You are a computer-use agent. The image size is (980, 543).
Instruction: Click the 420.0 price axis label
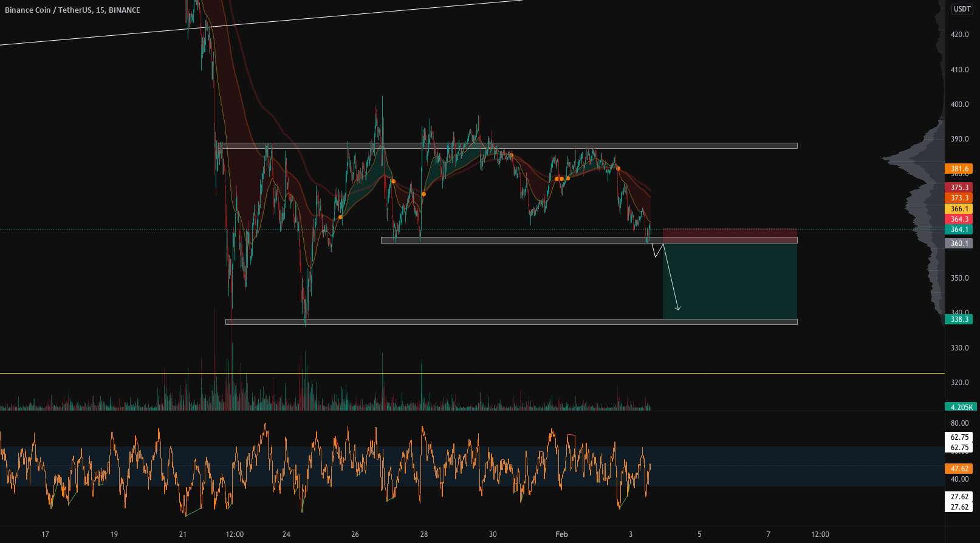pyautogui.click(x=959, y=35)
